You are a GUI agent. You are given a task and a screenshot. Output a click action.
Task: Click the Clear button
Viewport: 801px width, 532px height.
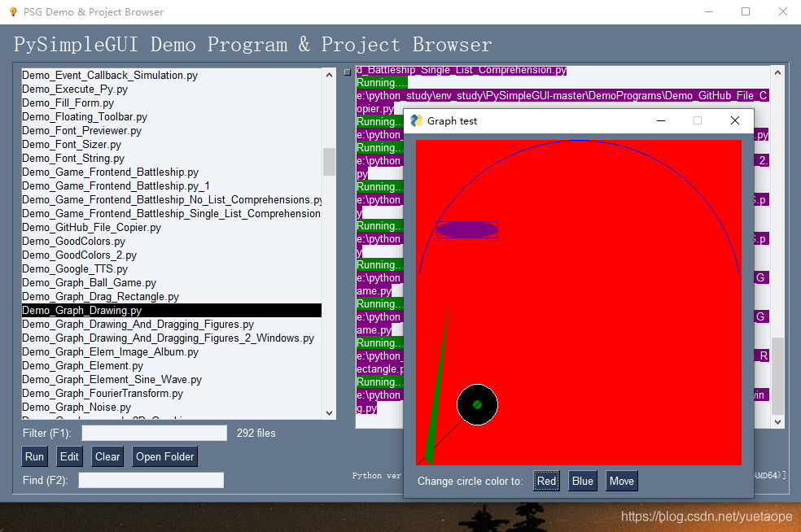pyautogui.click(x=107, y=456)
